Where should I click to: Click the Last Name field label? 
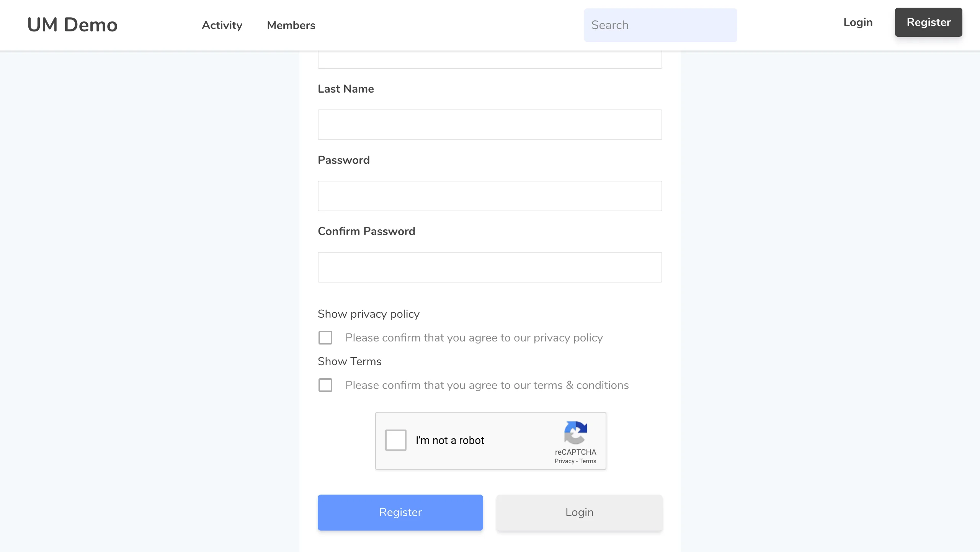[345, 88]
